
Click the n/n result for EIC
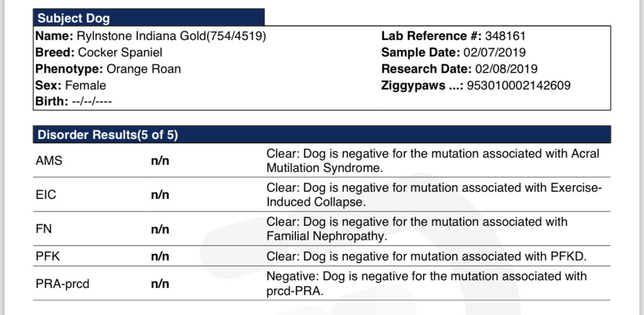(x=160, y=195)
